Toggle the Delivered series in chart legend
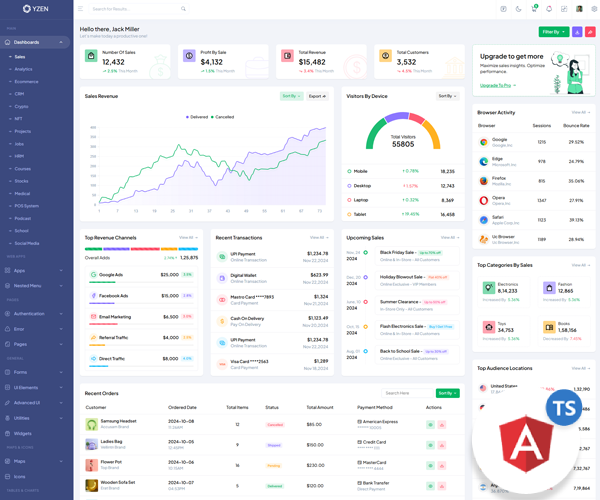Screen dimensions: 600x500 197,117
